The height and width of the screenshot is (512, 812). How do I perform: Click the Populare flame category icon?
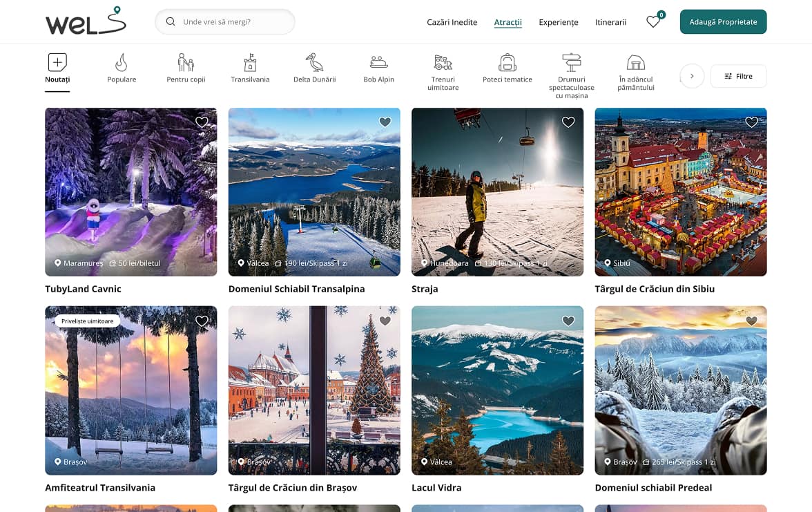point(122,63)
